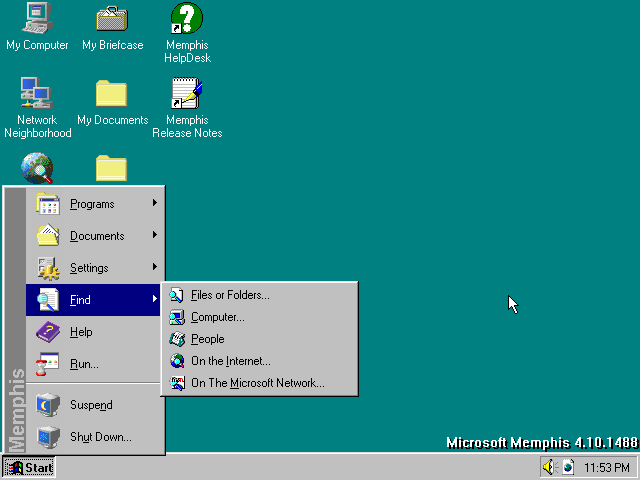This screenshot has height=480, width=640.
Task: Select People in the Find submenu
Action: [260, 339]
